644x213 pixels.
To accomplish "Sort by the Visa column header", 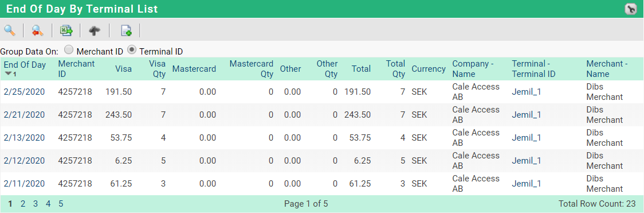I will [123, 69].
